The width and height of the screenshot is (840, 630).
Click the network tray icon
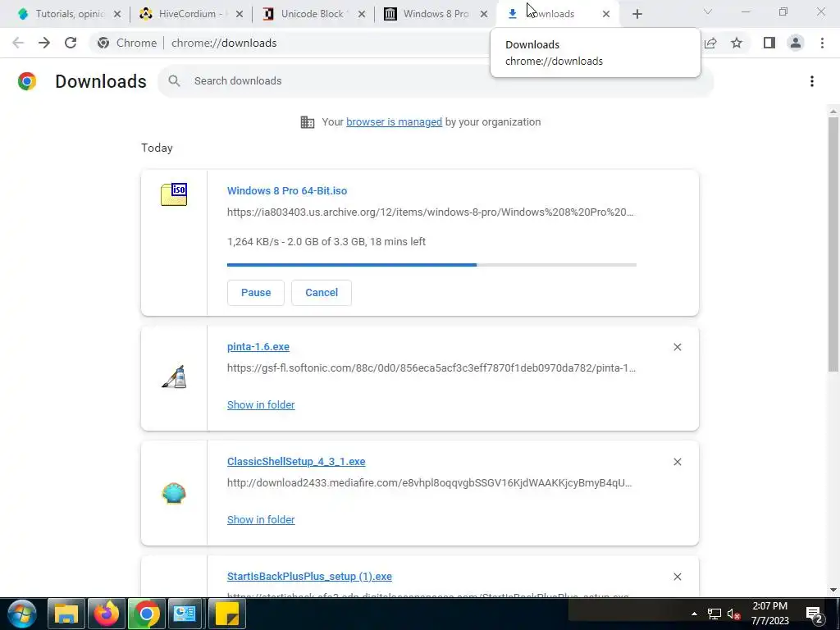click(x=714, y=614)
